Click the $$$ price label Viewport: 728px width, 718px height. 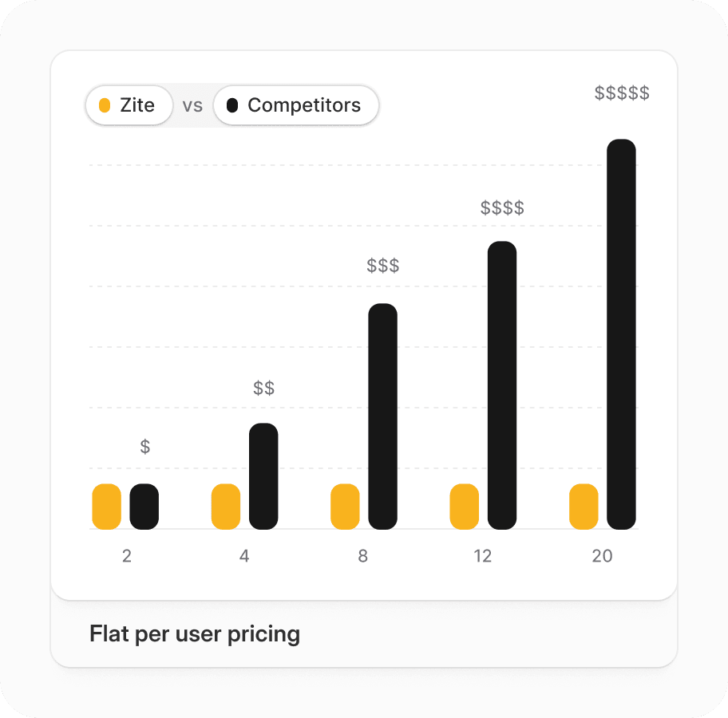pos(383,266)
